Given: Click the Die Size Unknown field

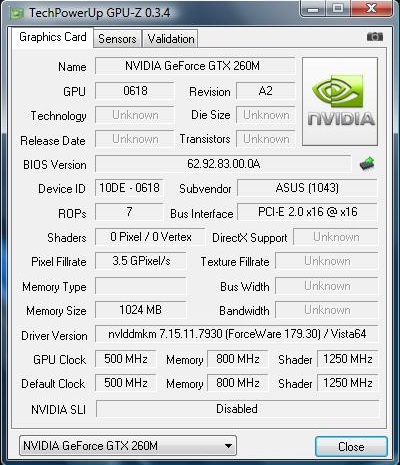Looking at the screenshot, I should pyautogui.click(x=266, y=115).
